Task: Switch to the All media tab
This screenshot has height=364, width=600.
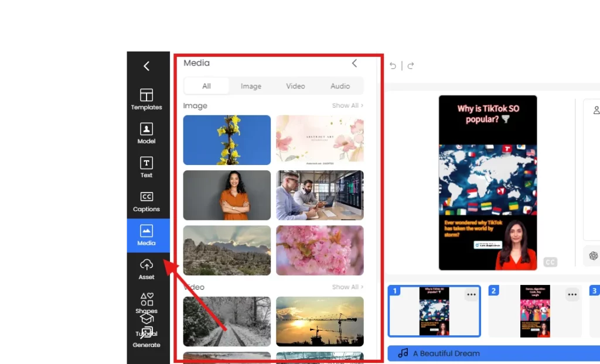Action: pyautogui.click(x=207, y=86)
